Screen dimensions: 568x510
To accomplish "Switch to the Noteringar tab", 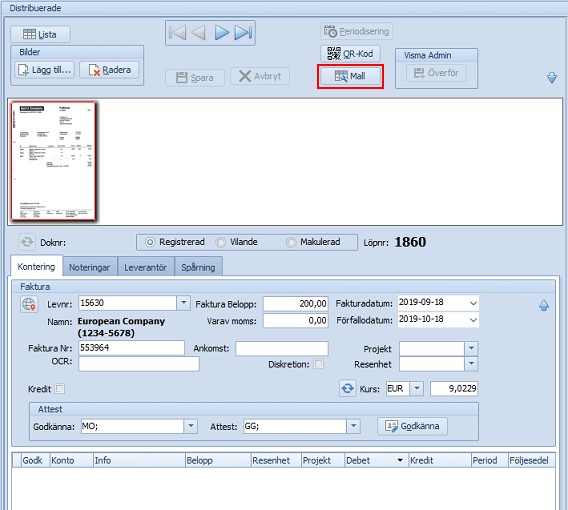I will pyautogui.click(x=89, y=267).
